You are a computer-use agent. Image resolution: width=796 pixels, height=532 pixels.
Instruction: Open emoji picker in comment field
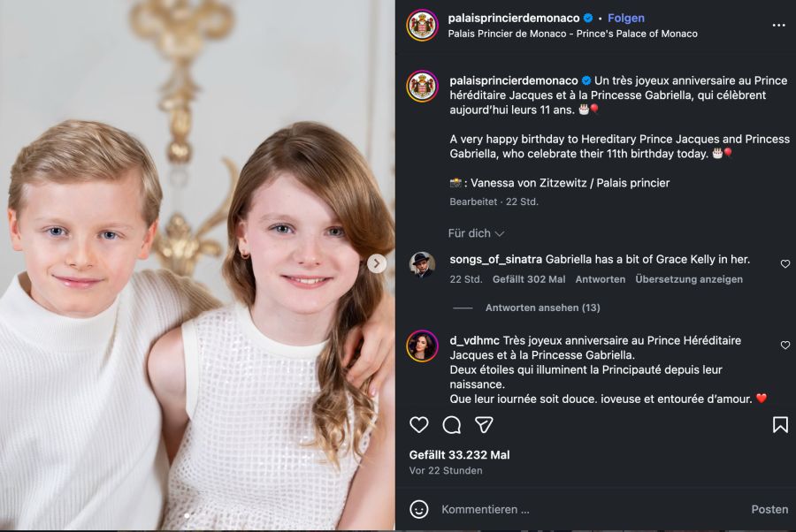tap(419, 509)
